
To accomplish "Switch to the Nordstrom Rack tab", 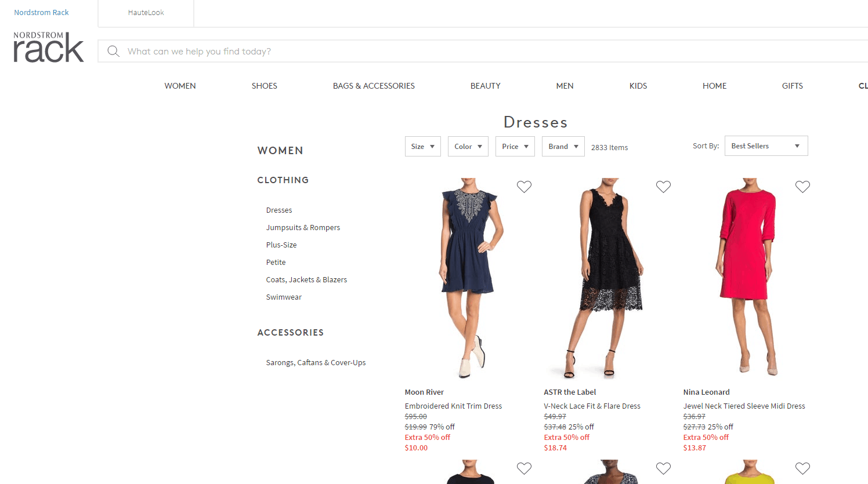I will point(41,13).
